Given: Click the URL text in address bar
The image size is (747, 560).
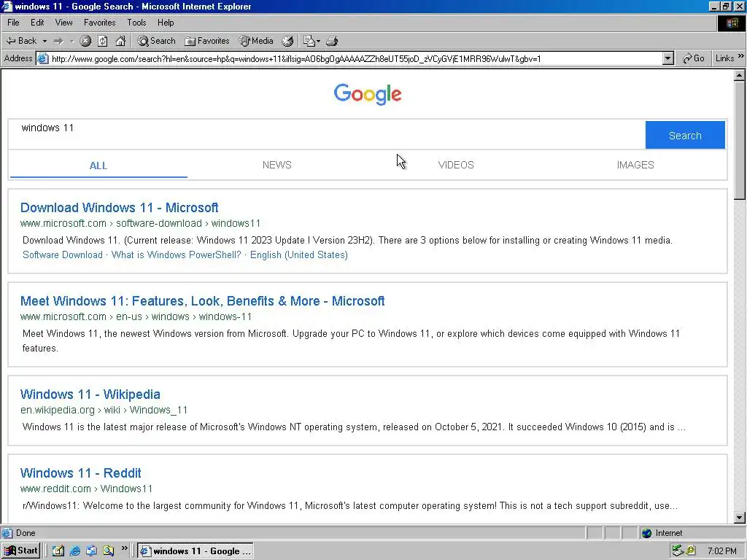Looking at the screenshot, I should point(296,59).
